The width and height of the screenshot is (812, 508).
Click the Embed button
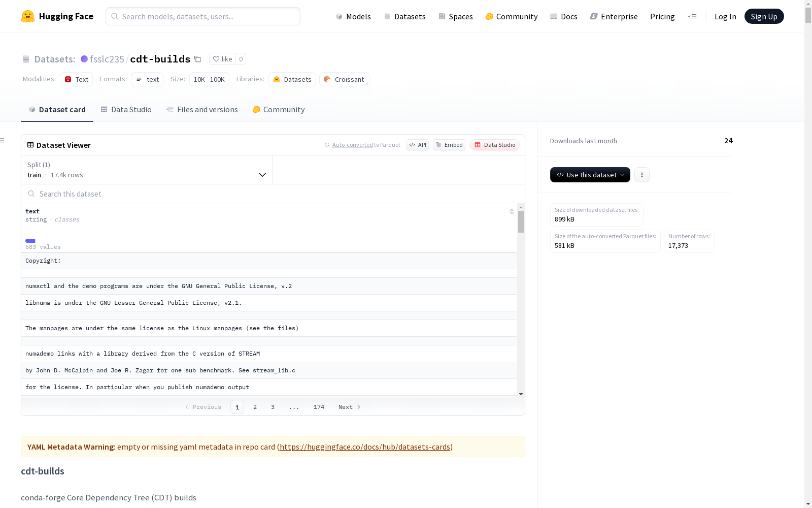pyautogui.click(x=449, y=145)
